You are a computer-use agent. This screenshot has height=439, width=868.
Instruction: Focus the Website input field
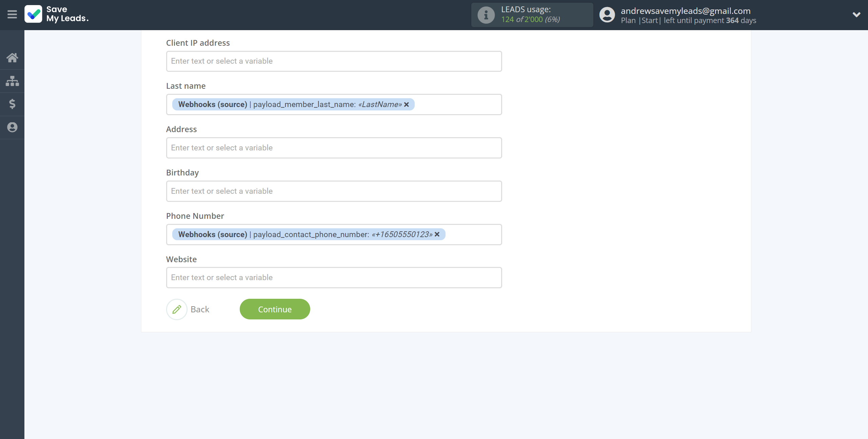point(334,278)
